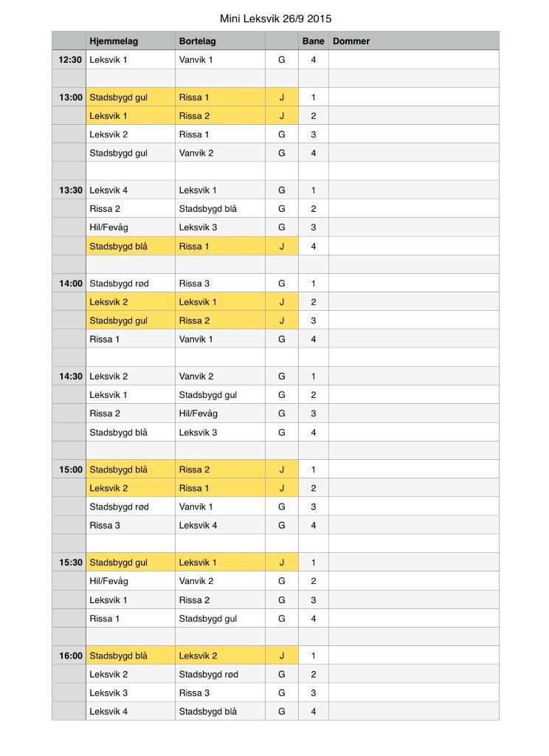Select the Vanvik 1 cell in the 12:30 row
549x756 pixels.
point(220,60)
